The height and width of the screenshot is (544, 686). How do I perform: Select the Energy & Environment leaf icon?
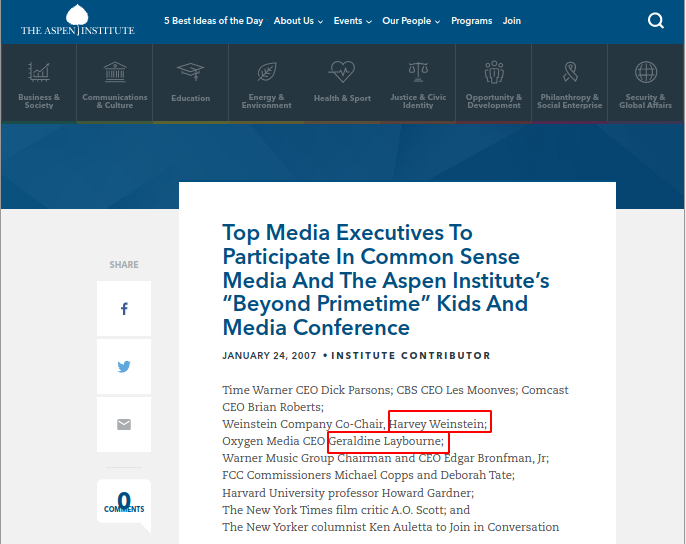266,72
